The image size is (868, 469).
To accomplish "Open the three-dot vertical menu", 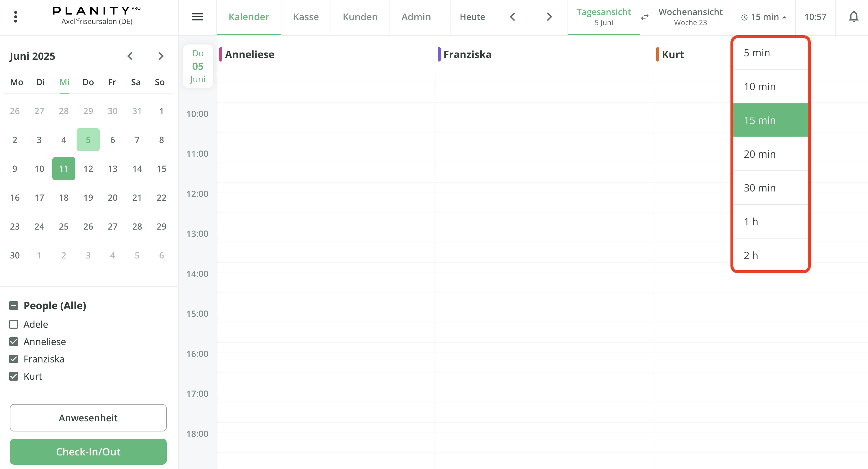I will click(16, 17).
